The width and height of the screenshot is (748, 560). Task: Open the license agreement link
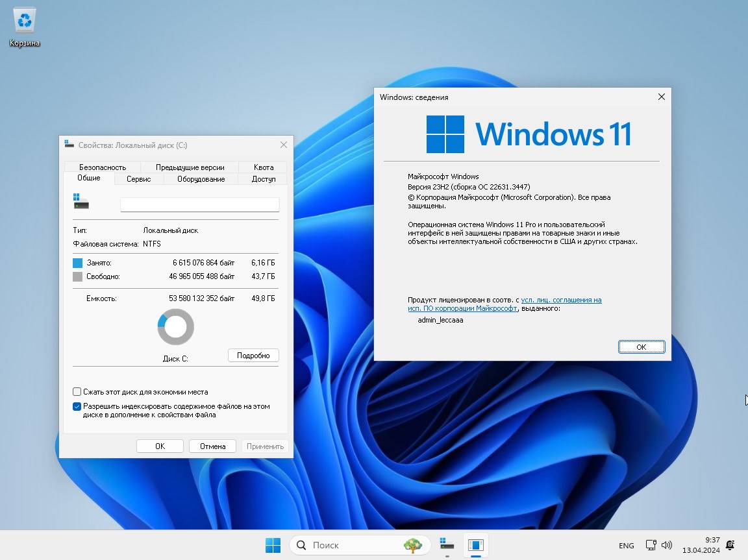pos(561,300)
